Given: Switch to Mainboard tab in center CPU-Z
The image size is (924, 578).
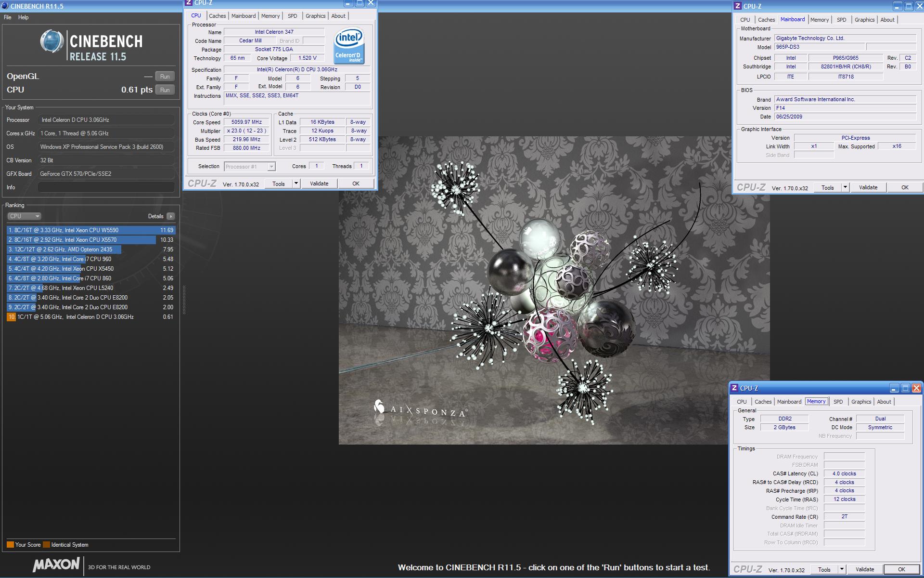Looking at the screenshot, I should pyautogui.click(x=244, y=16).
